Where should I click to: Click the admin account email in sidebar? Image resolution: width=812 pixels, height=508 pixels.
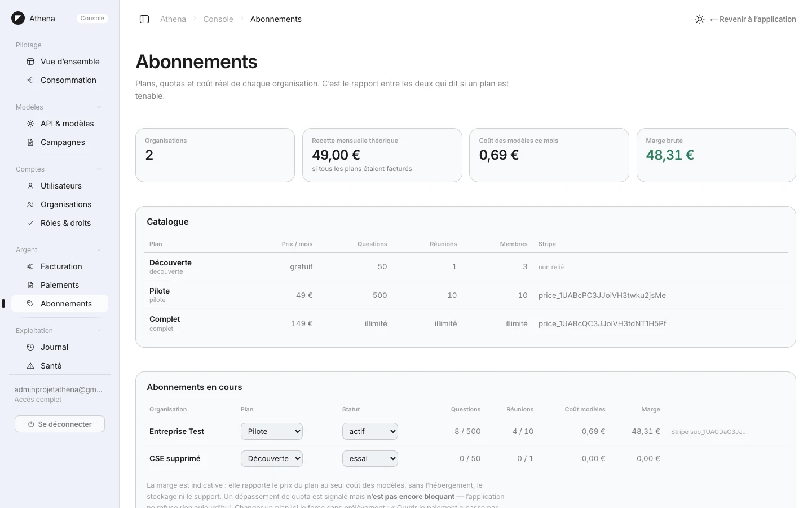[x=59, y=389]
